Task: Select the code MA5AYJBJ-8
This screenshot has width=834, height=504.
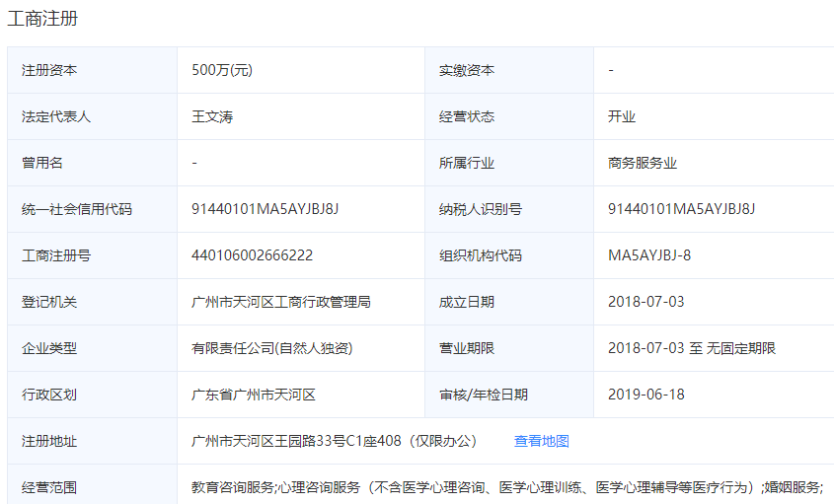Action: (649, 255)
